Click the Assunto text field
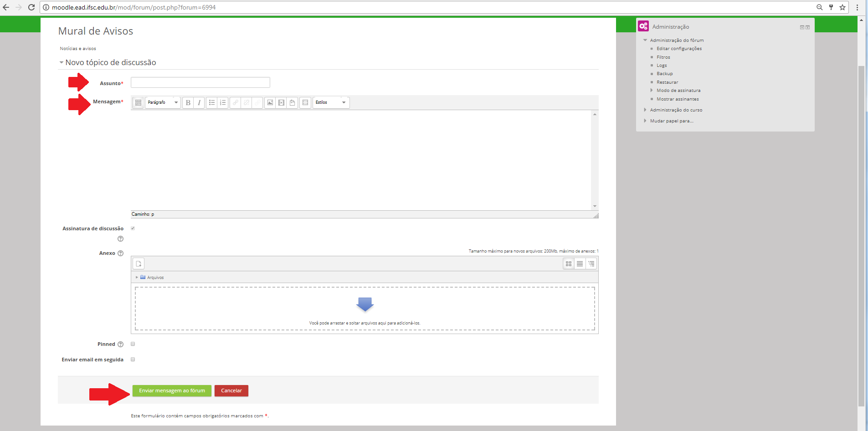 (x=200, y=82)
